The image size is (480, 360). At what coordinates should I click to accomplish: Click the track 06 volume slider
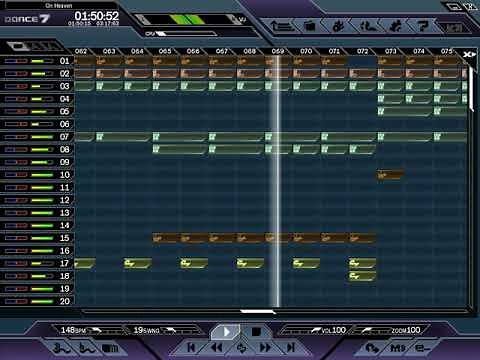point(42,124)
